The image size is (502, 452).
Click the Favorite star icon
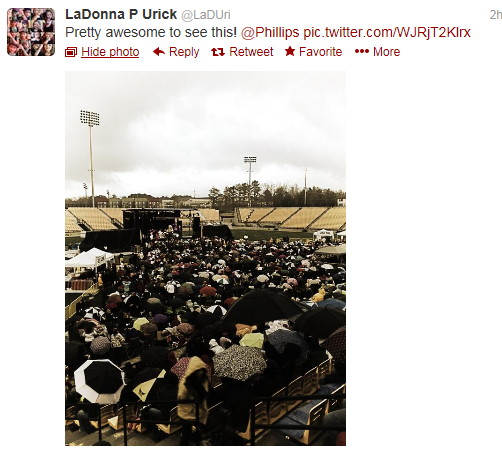[x=290, y=51]
